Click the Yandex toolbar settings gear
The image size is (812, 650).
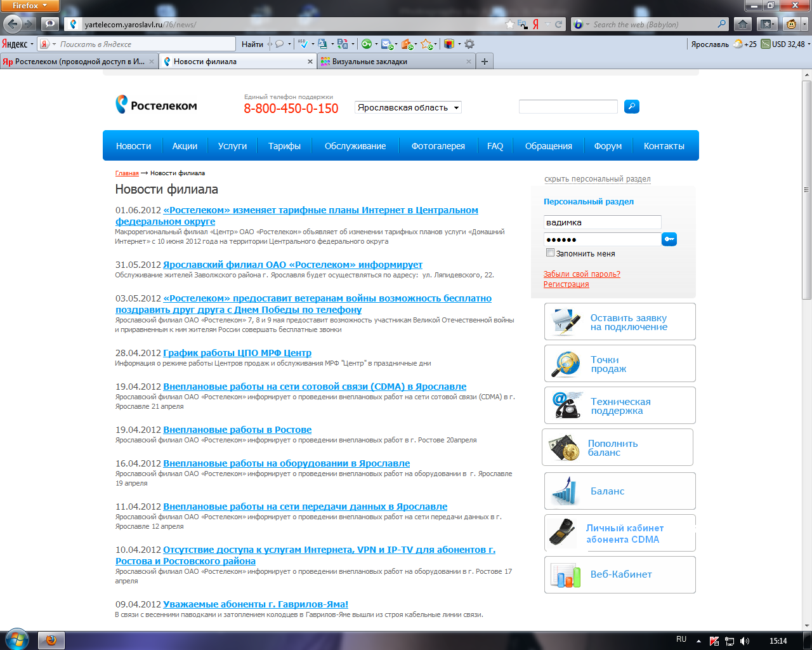(469, 44)
